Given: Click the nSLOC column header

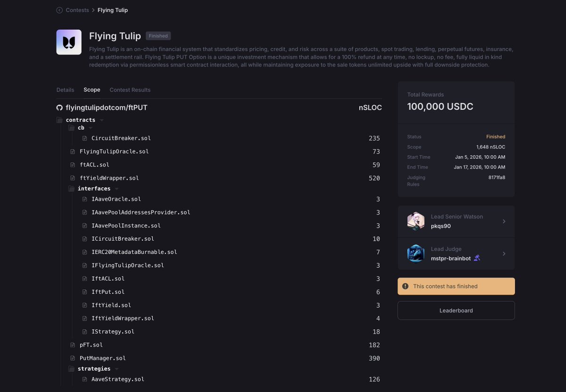Looking at the screenshot, I should coord(370,108).
